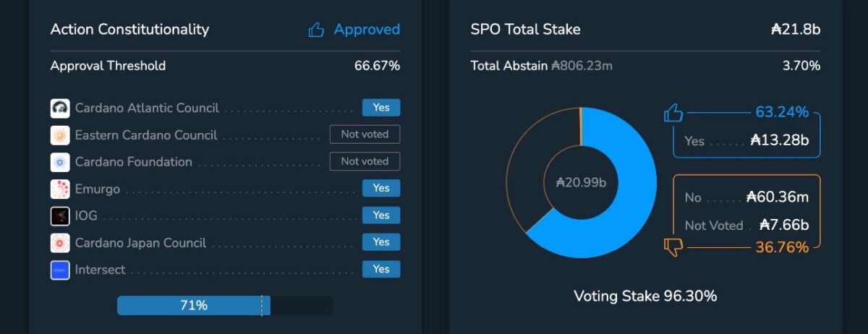Click the Cardano Japan Council logo icon
868x334 pixels.
click(x=60, y=243)
